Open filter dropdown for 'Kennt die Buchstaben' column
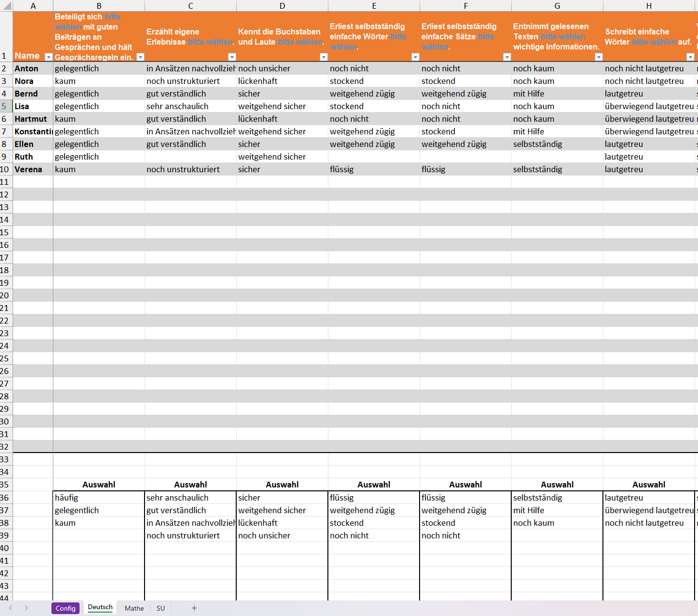This screenshot has width=698, height=616. [324, 57]
